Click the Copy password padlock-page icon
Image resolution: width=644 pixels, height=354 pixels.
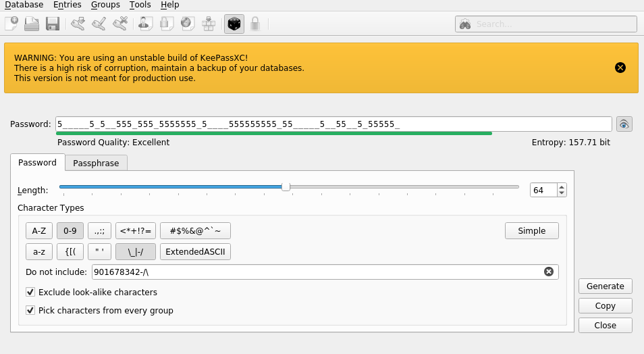coord(166,24)
